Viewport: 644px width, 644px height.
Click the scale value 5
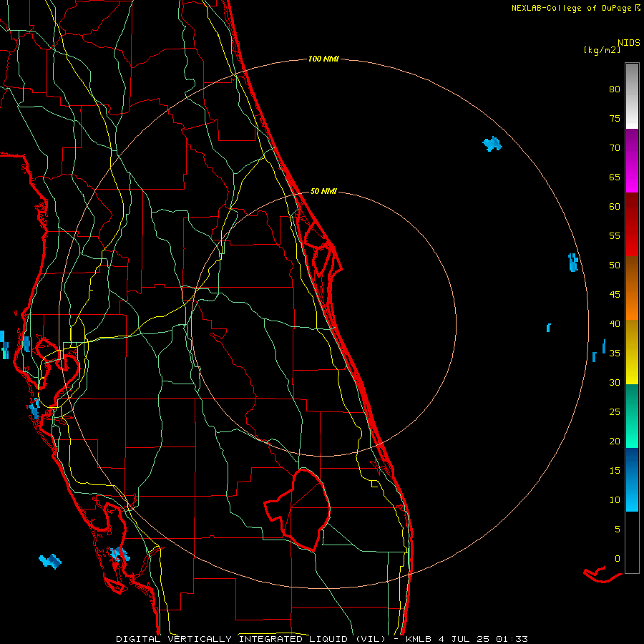coord(618,530)
